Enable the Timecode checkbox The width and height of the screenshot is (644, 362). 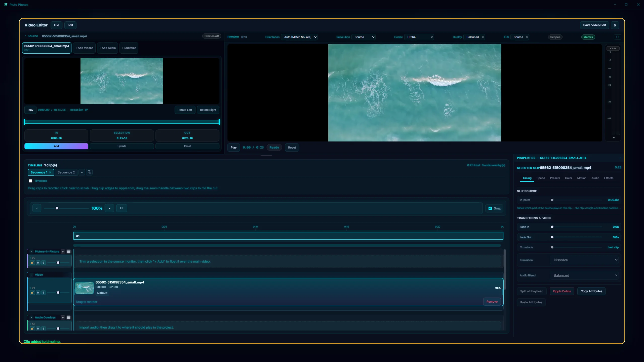point(31,181)
